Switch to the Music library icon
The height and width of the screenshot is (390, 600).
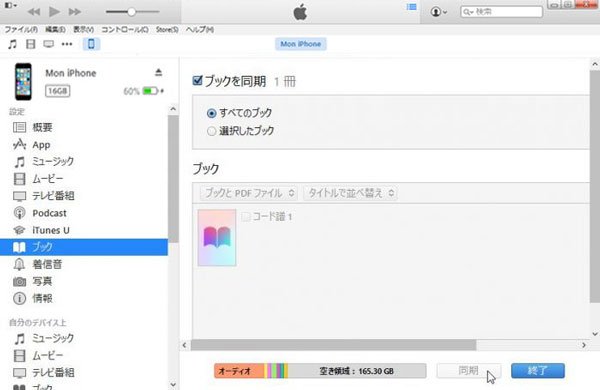point(12,44)
